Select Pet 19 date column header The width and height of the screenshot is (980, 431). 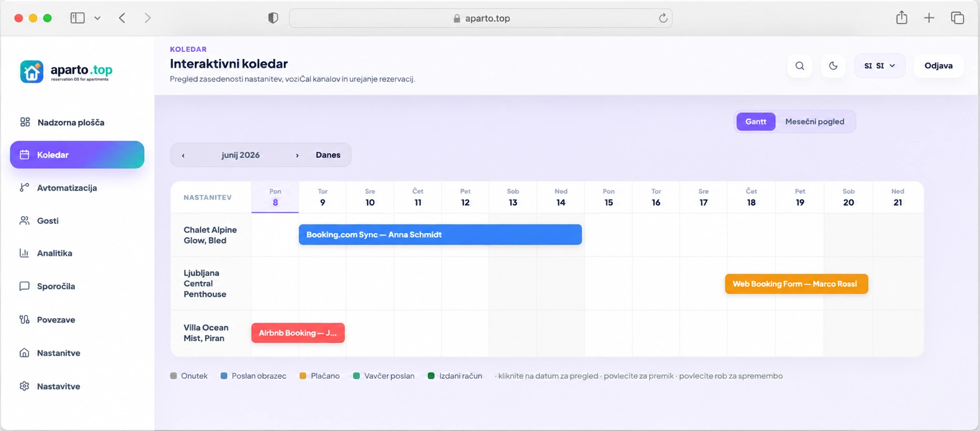click(x=800, y=197)
